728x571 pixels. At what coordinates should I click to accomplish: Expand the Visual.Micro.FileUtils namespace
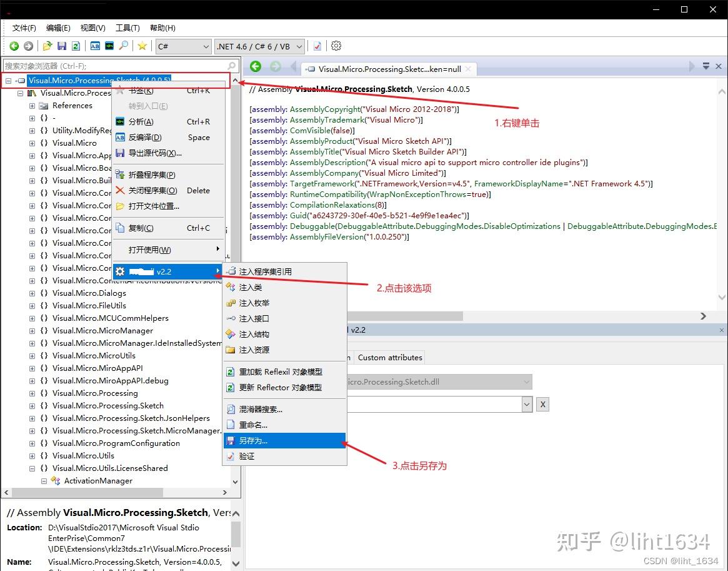pos(32,306)
